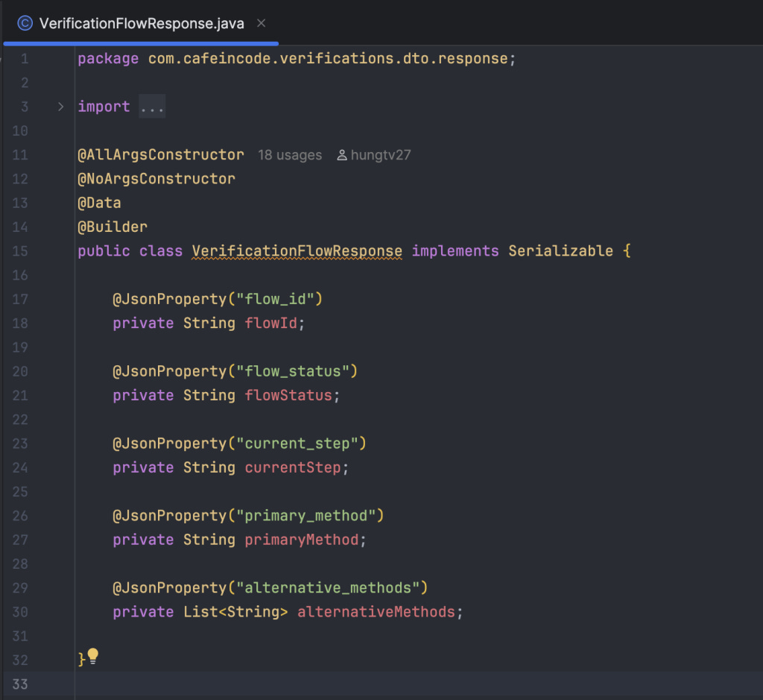Click the "flow_id" string literal
763x700 pixels.
[x=275, y=299]
